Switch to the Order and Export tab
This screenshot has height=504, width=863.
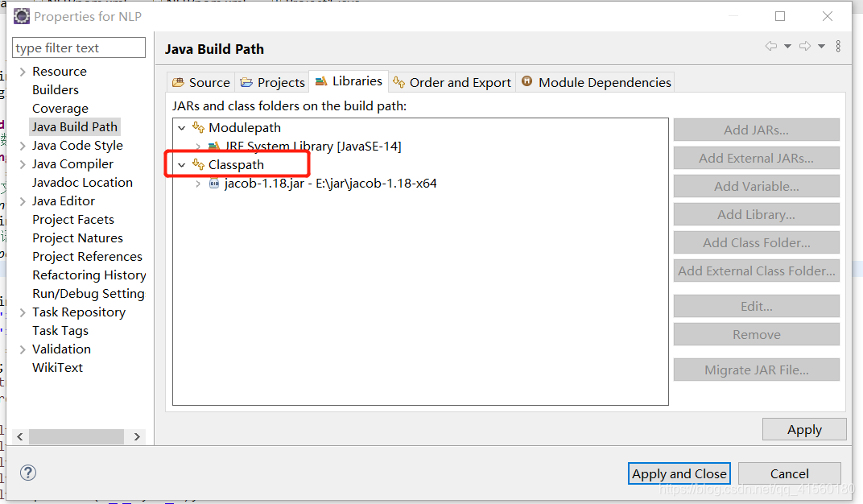(x=452, y=81)
